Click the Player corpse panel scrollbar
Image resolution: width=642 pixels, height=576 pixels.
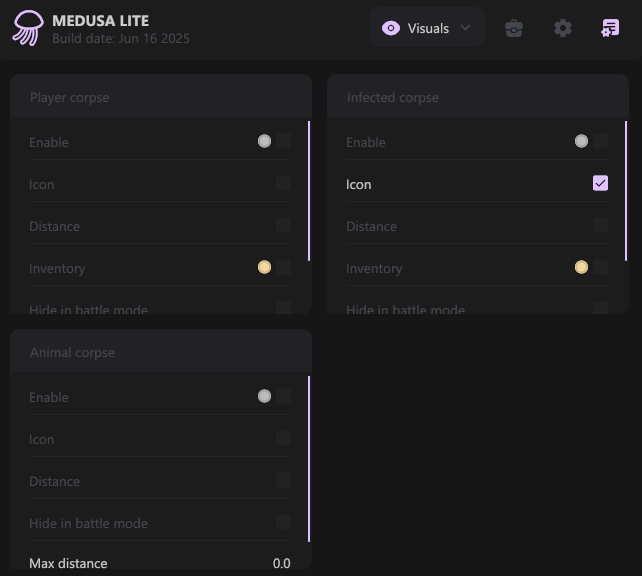click(x=309, y=190)
